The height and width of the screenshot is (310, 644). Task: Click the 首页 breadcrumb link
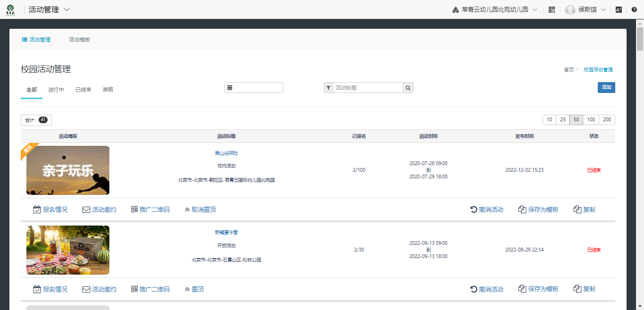(x=569, y=69)
